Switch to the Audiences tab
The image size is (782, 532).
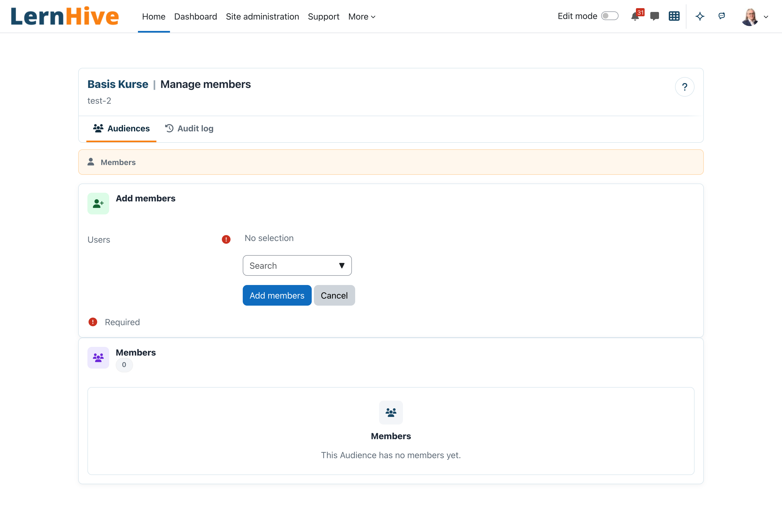click(121, 128)
